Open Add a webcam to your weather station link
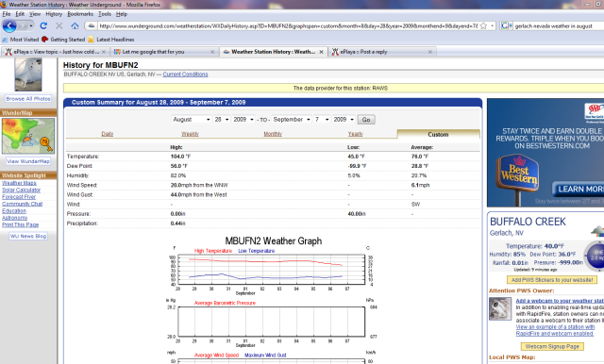Screen dimensions: 604x364 560,301
